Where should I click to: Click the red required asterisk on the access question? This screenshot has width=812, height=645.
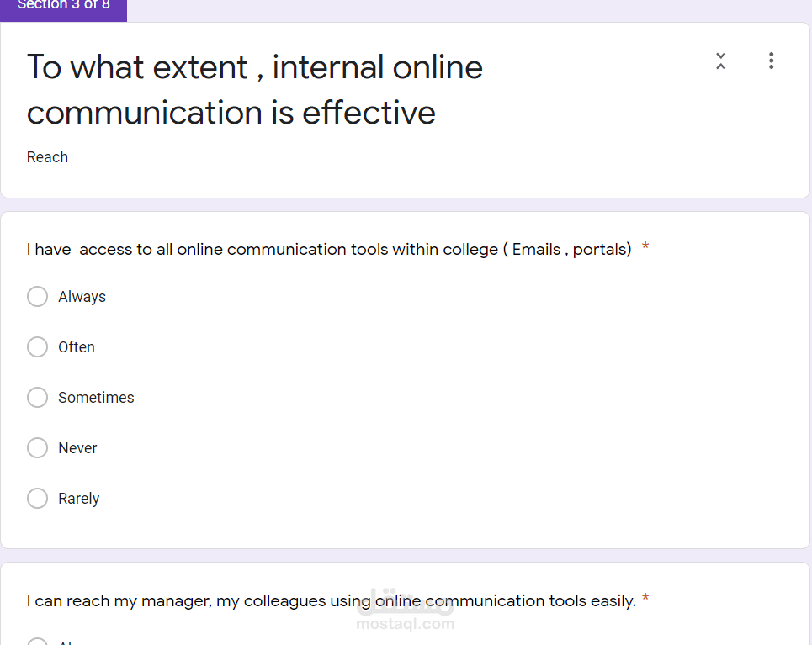645,248
